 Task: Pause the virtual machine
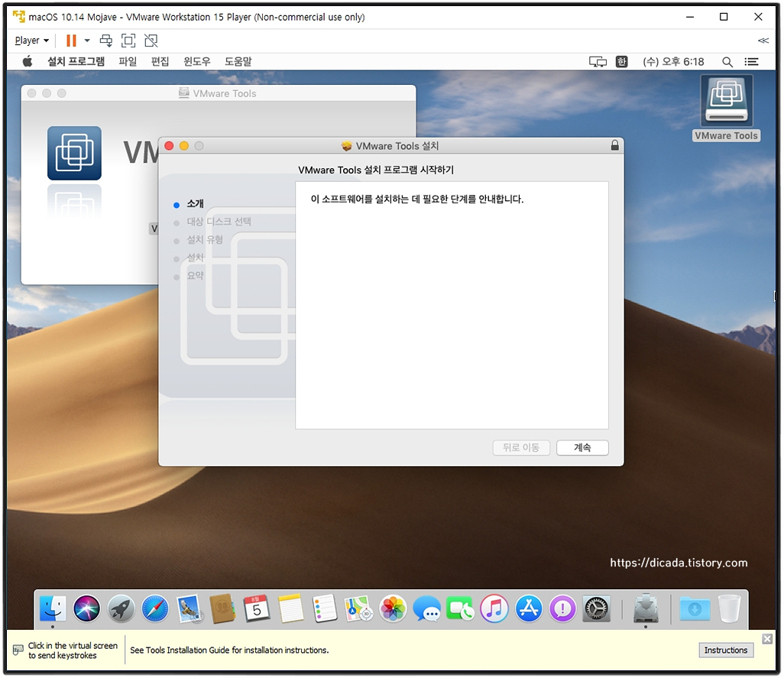pos(72,41)
